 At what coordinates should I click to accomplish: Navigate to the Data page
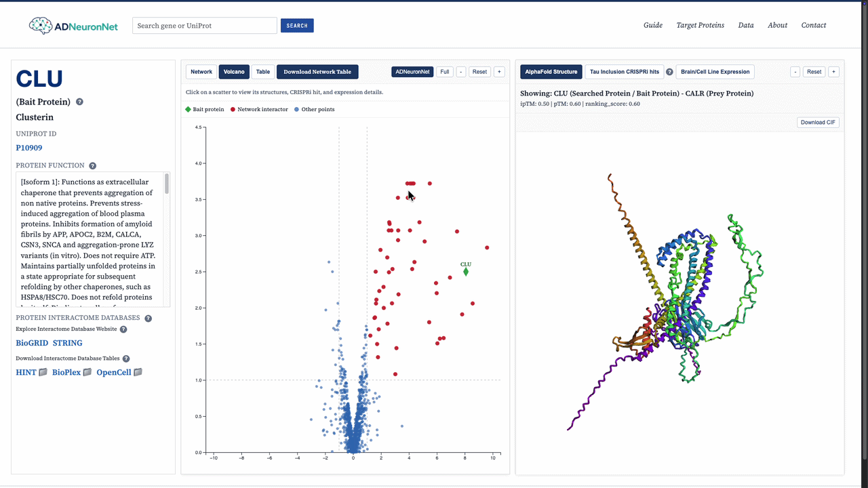point(746,25)
